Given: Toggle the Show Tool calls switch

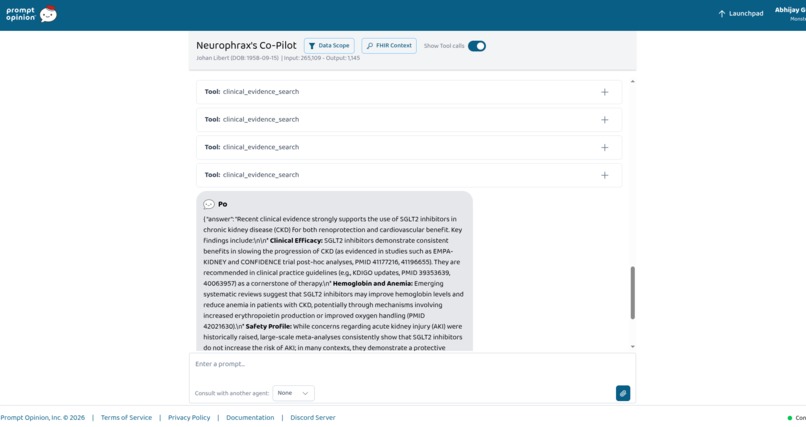Looking at the screenshot, I should 477,46.
